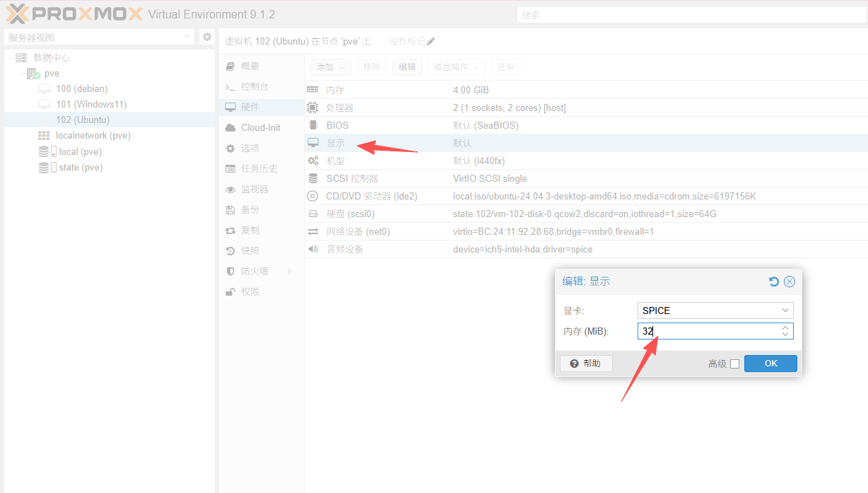Click the gear icon beside server view

tap(206, 37)
